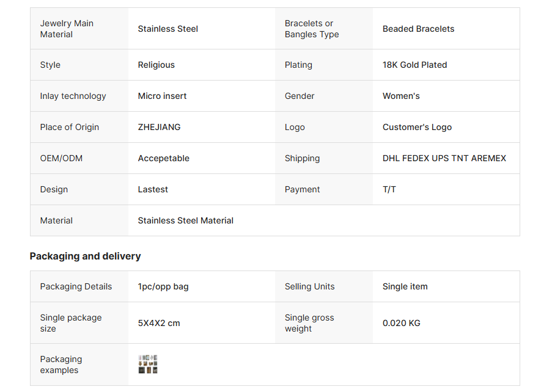
Task: Select the ZHEJIANG origin value
Action: click(159, 127)
